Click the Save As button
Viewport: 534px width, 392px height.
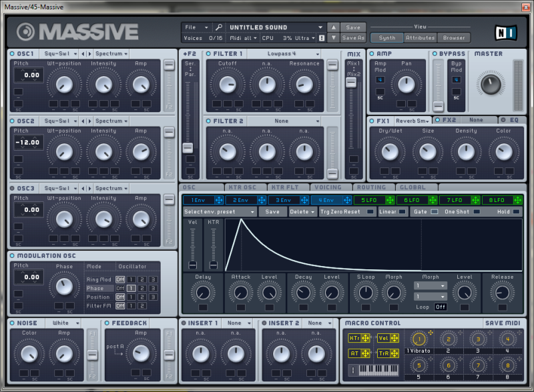353,38
